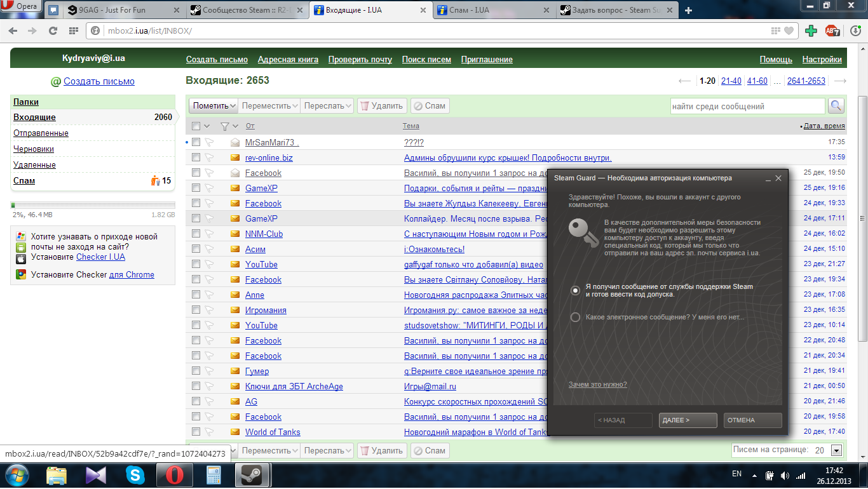Open Настройки in top menu
868x489 pixels.
click(x=822, y=59)
